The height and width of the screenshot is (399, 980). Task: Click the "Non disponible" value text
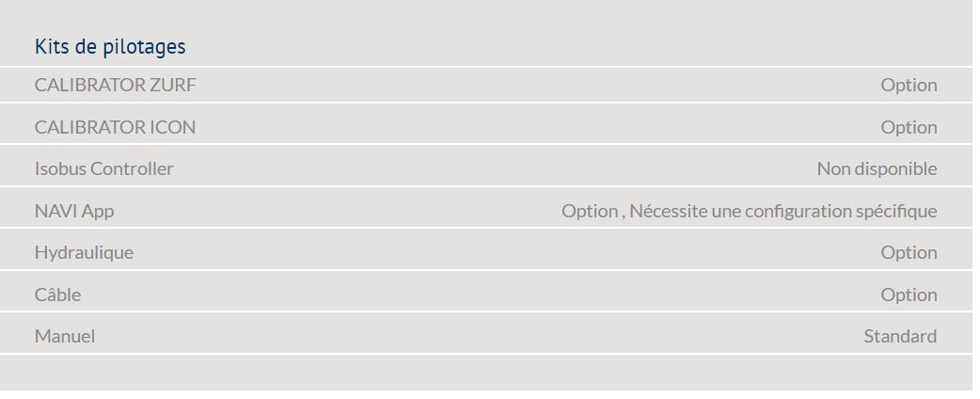click(x=877, y=168)
